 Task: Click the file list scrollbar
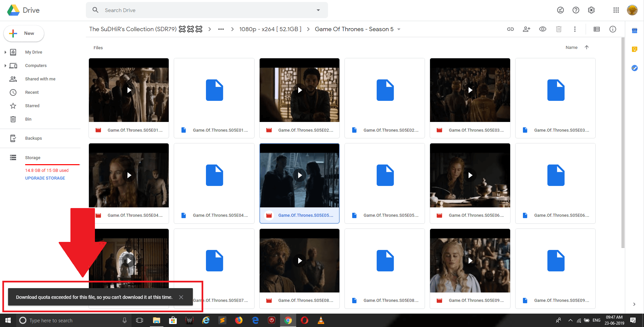[x=623, y=142]
